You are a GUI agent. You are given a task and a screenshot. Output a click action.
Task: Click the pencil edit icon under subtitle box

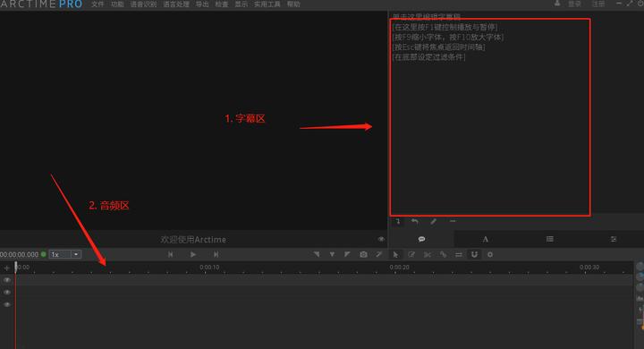pyautogui.click(x=433, y=222)
